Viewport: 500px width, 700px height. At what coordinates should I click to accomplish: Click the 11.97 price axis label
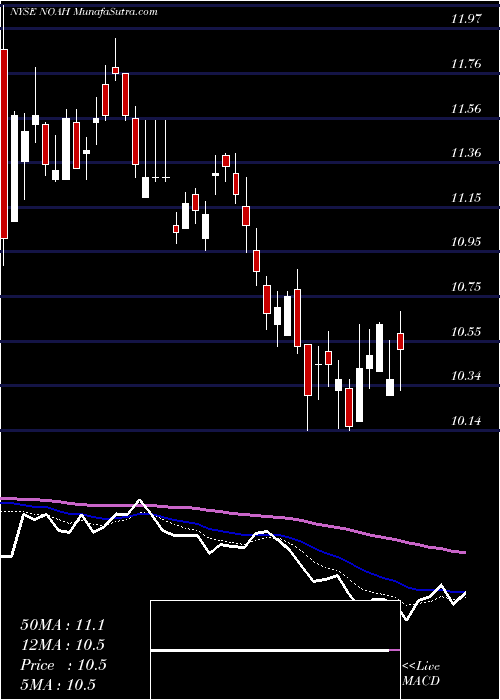(466, 19)
